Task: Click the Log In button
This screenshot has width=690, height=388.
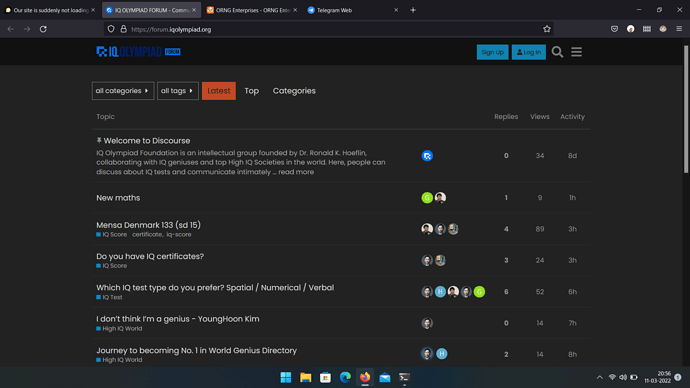Action: coord(529,52)
